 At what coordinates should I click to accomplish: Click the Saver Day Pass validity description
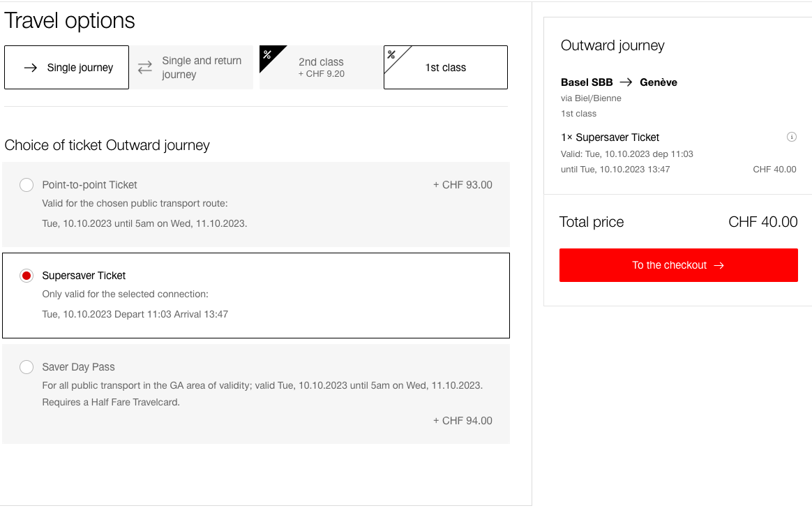pyautogui.click(x=262, y=394)
